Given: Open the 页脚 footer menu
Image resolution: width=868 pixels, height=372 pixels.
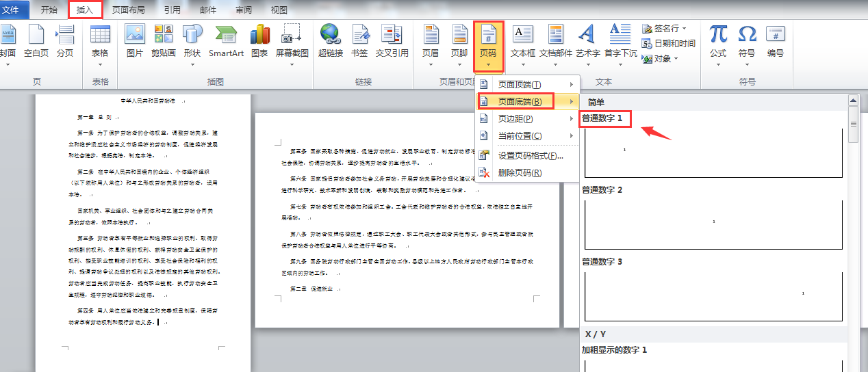Looking at the screenshot, I should pyautogui.click(x=459, y=45).
